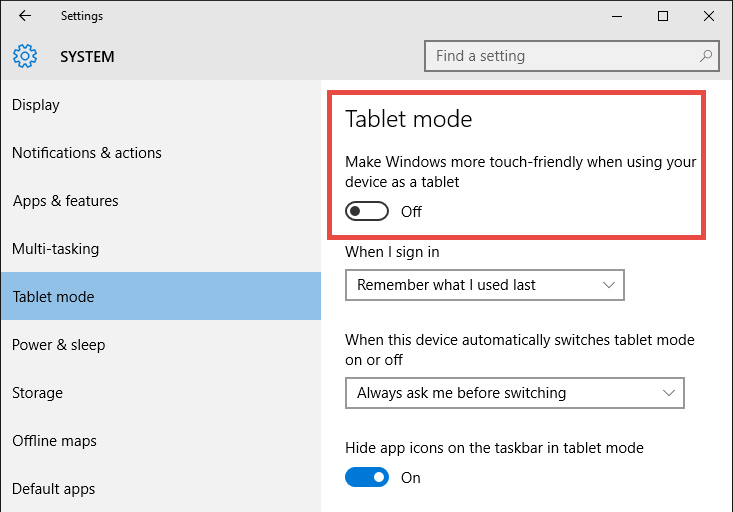The width and height of the screenshot is (733, 512).
Task: Go back using the arrow icon
Action: click(25, 16)
